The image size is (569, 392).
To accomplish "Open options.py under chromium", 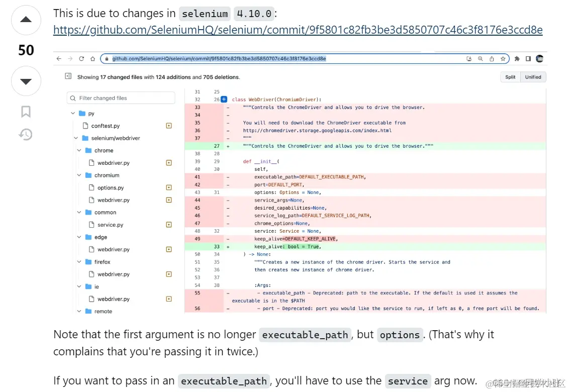I will coord(110,187).
